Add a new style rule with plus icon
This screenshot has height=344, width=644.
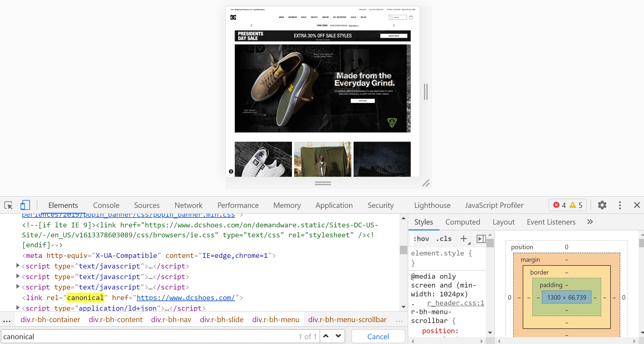(x=464, y=239)
